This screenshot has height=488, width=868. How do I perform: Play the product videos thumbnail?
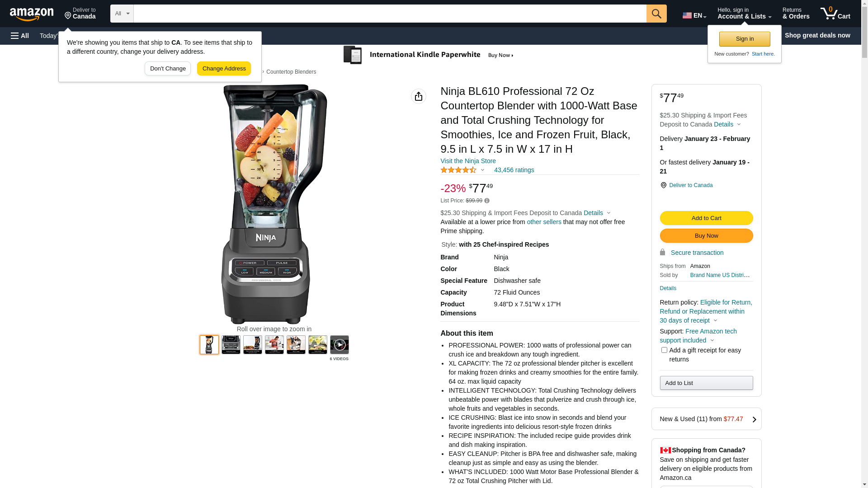[339, 345]
